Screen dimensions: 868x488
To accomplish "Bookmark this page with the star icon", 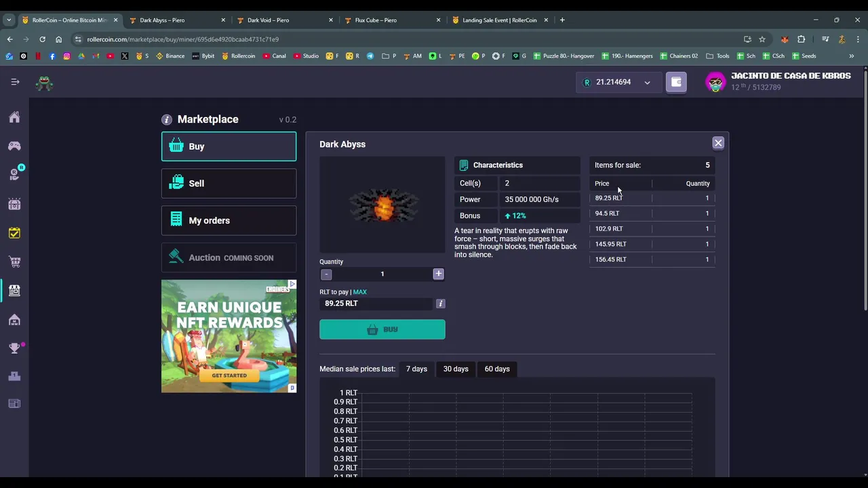I will coord(762,39).
